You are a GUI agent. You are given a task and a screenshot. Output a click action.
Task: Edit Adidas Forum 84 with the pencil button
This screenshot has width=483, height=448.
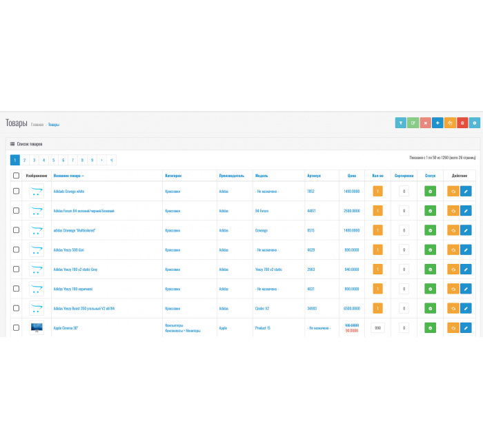(x=466, y=211)
